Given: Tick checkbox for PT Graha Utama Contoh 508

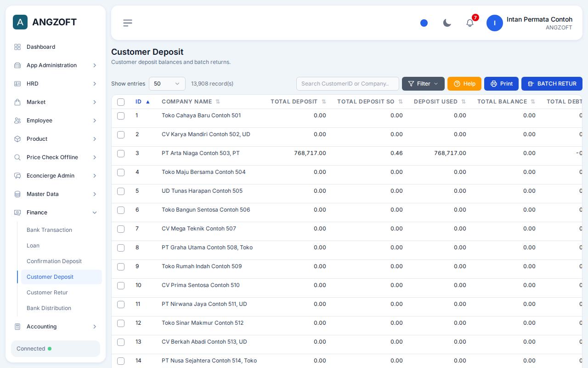Looking at the screenshot, I should click(121, 248).
